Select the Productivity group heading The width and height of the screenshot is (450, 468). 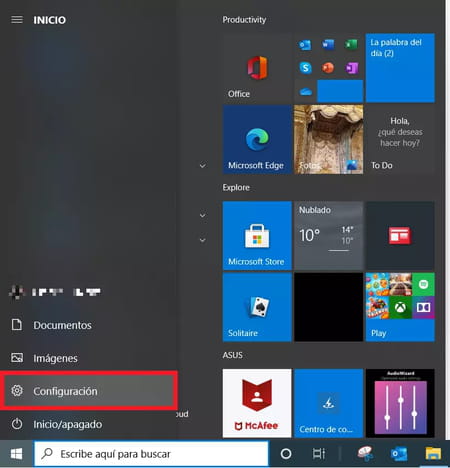click(244, 20)
